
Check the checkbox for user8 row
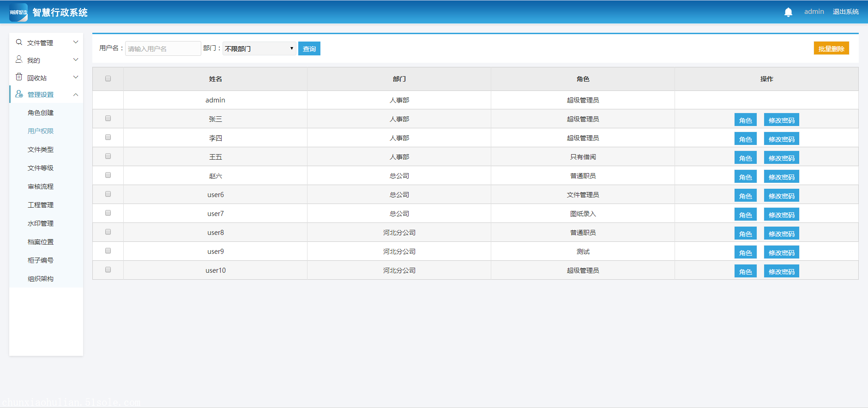pos(108,232)
